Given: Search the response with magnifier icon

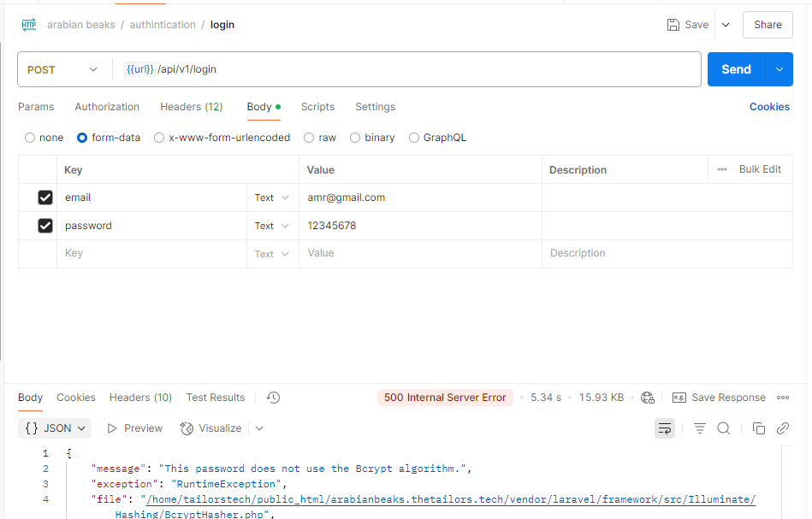Looking at the screenshot, I should coord(723,428).
